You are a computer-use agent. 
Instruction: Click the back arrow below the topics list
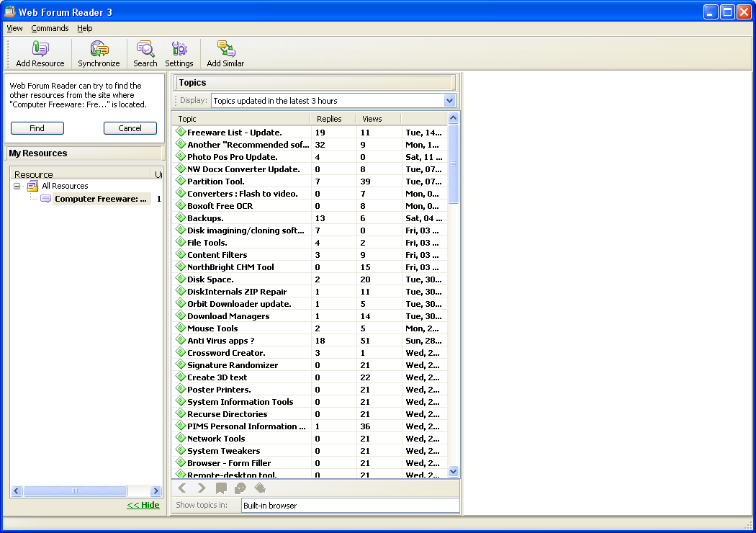(x=182, y=488)
